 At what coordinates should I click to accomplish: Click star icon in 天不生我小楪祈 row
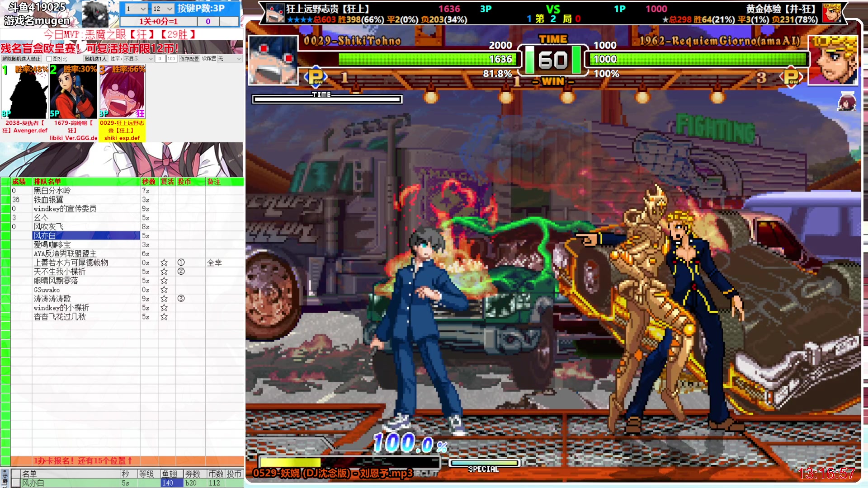click(164, 272)
